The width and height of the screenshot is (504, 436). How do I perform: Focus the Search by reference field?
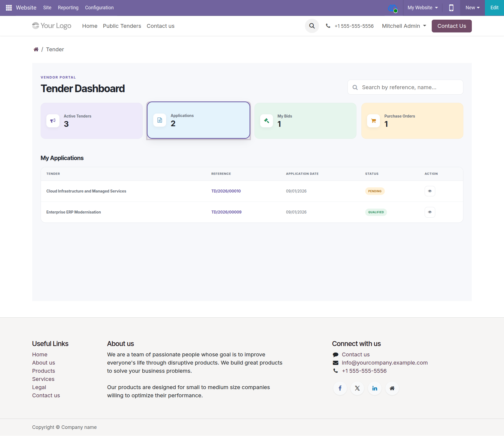coord(405,87)
